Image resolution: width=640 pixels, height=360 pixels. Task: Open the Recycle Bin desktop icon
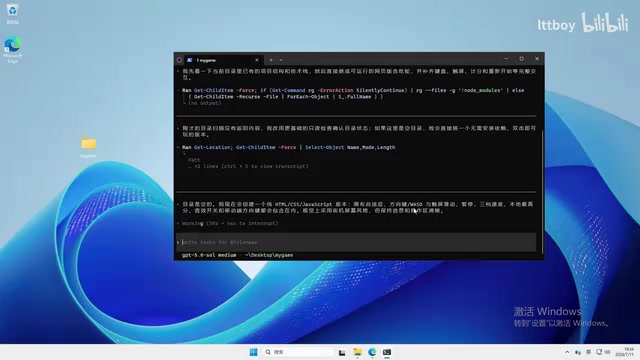point(12,13)
